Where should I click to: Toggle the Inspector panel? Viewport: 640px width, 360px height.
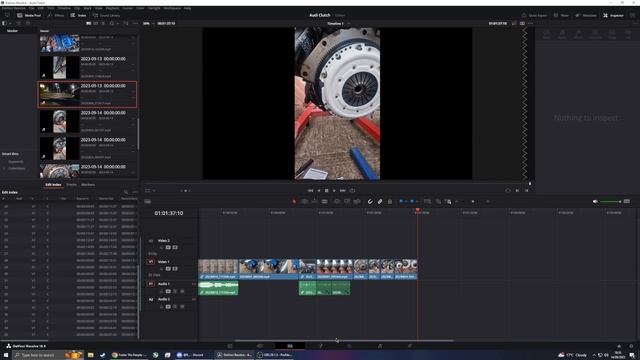coord(613,15)
